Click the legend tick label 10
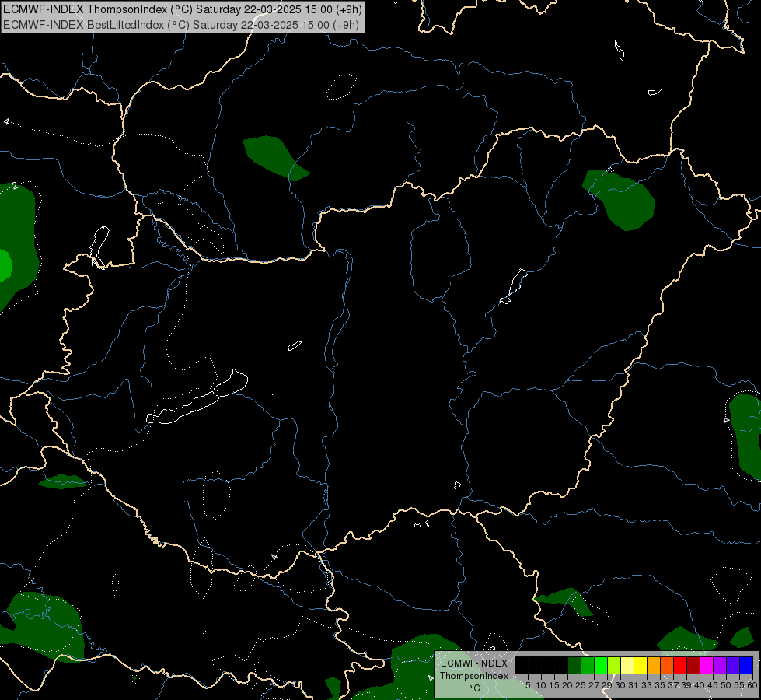 click(x=541, y=685)
